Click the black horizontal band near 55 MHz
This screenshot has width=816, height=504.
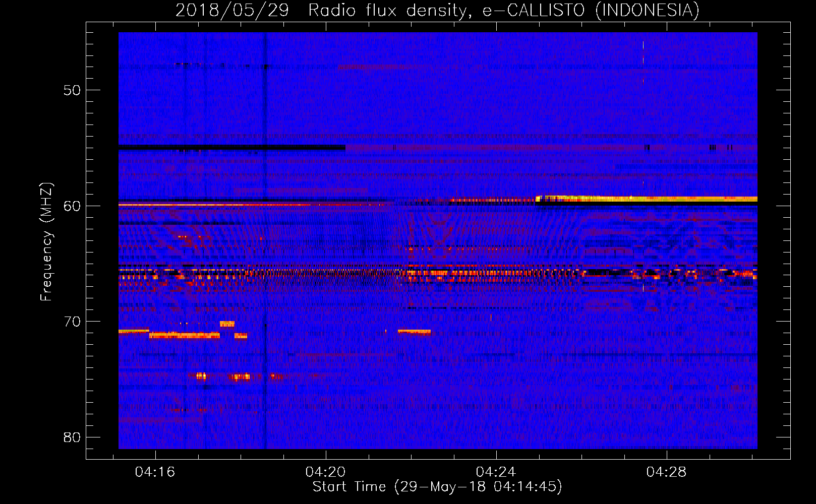pyautogui.click(x=232, y=148)
